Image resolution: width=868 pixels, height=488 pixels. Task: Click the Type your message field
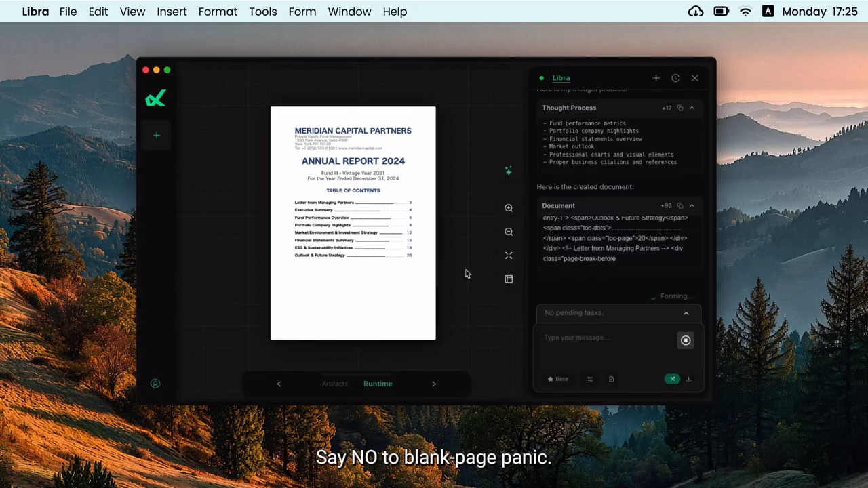tap(604, 338)
